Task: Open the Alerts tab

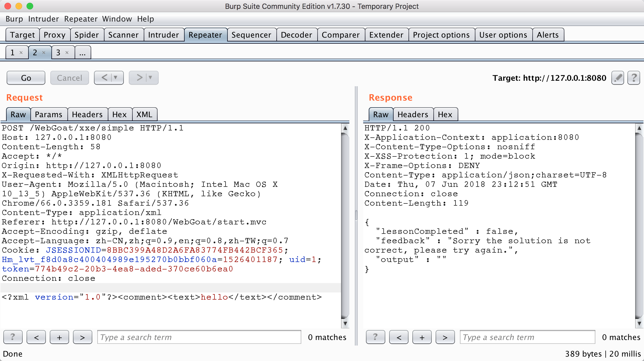Action: coord(548,35)
